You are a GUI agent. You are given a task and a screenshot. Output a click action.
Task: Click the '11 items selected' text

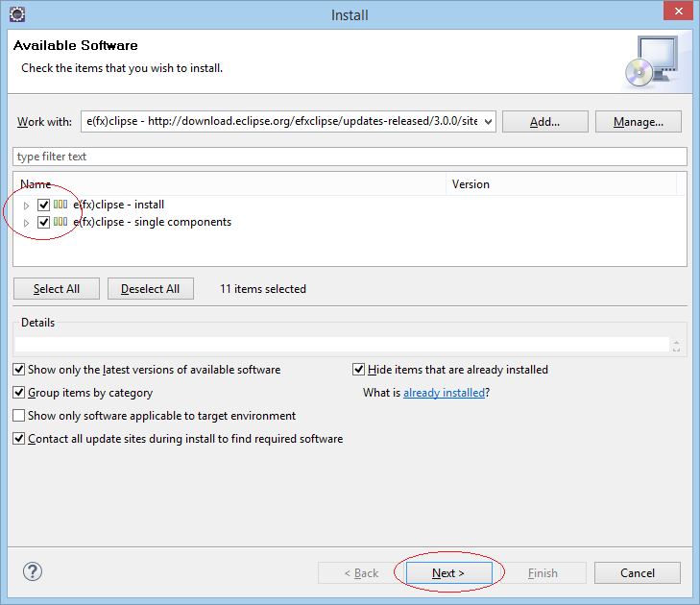pos(263,289)
